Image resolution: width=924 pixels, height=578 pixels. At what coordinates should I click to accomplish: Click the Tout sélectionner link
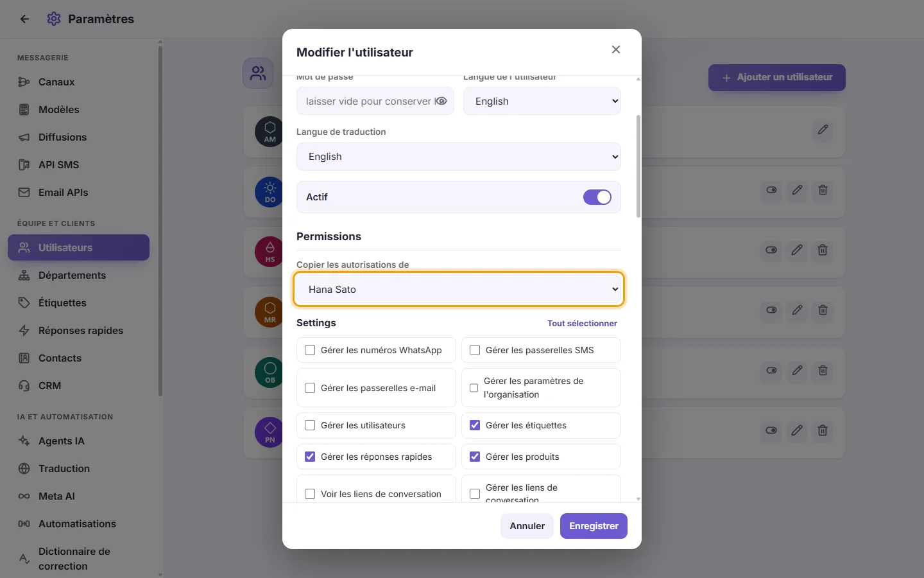pyautogui.click(x=582, y=323)
